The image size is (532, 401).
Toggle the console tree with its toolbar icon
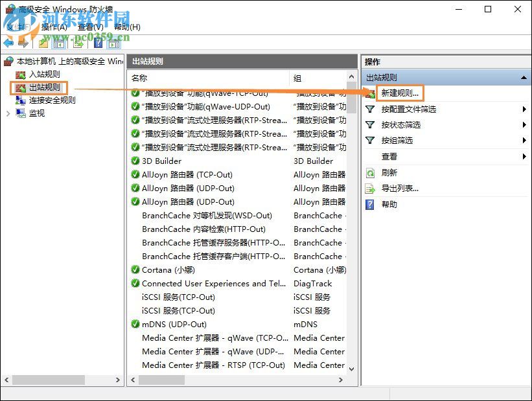[x=58, y=44]
